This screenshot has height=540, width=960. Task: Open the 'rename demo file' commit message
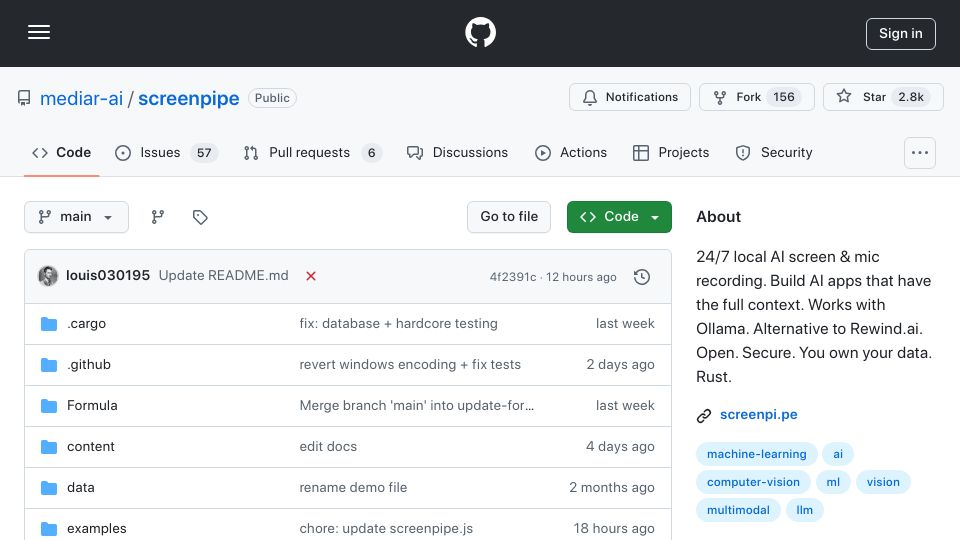pos(353,487)
